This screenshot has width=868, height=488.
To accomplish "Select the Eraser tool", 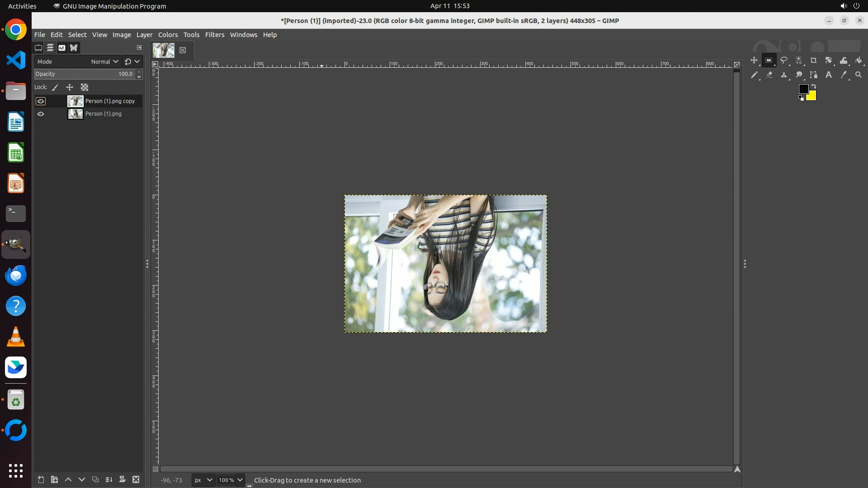I will pyautogui.click(x=769, y=75).
